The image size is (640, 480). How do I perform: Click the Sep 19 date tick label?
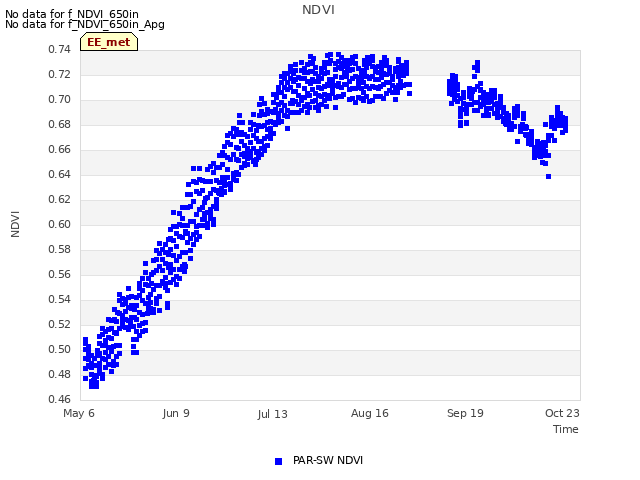point(465,413)
